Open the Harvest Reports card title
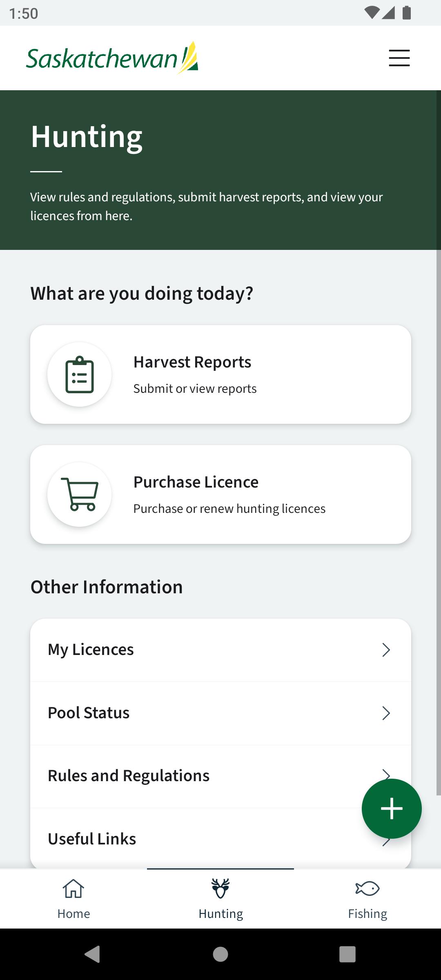This screenshot has width=441, height=980. coord(192,362)
